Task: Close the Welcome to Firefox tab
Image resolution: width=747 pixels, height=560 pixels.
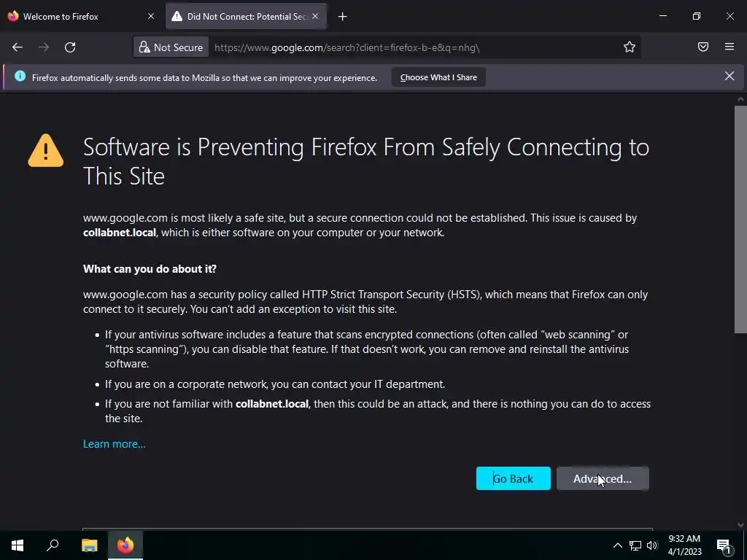Action: pos(151,16)
